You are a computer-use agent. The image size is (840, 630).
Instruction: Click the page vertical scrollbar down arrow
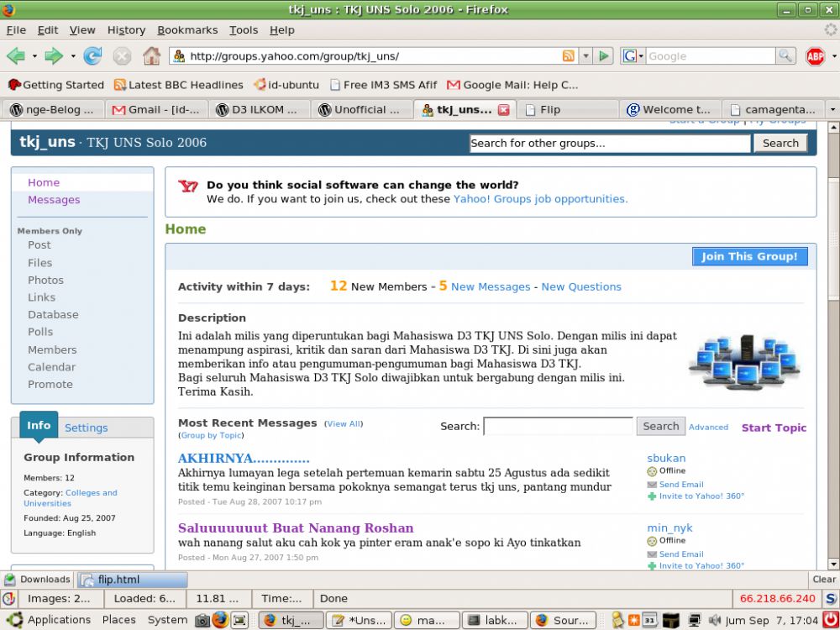[x=832, y=564]
